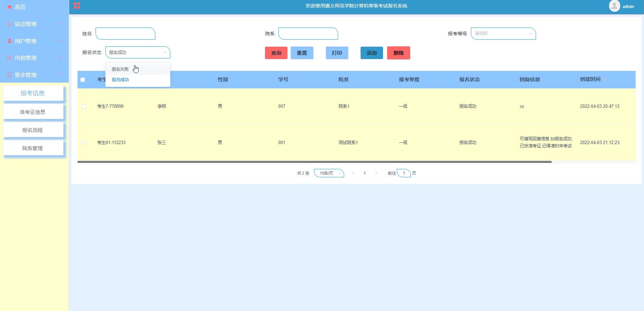Click the name cell 张三
644x311 pixels.
pyautogui.click(x=162, y=142)
